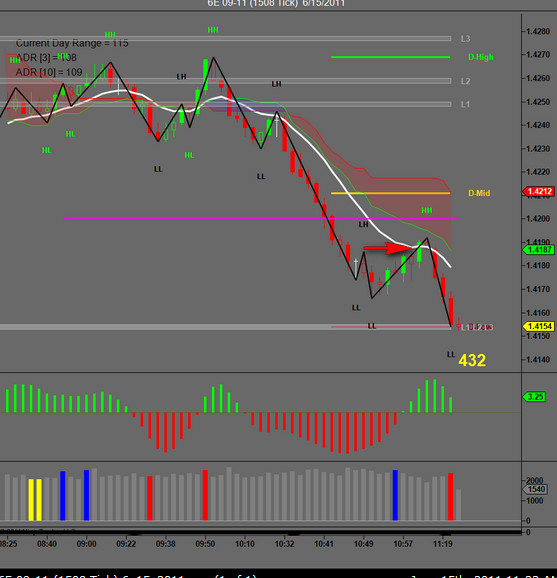The image size is (557, 578).
Task: Select the L1 level label near 1.4250
Action: click(465, 105)
